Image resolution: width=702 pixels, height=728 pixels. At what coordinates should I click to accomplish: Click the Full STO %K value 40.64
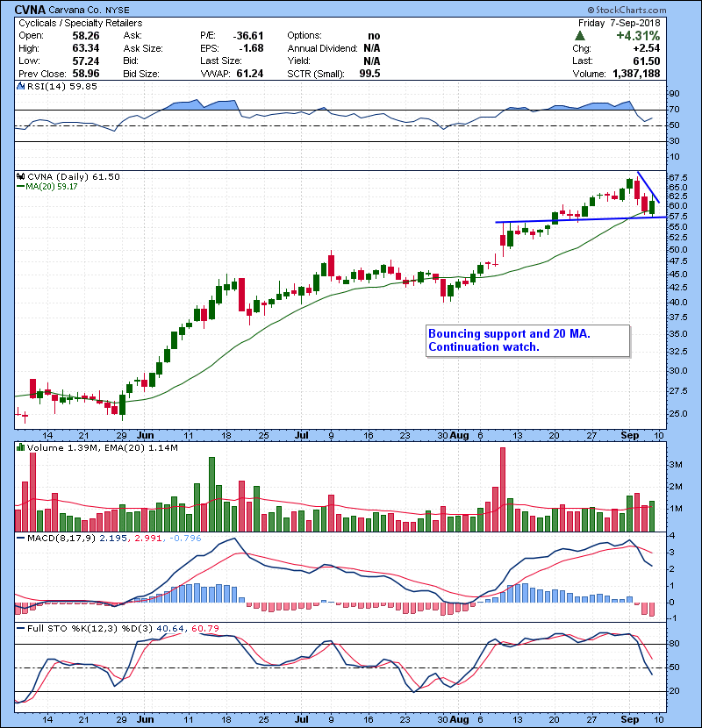point(170,628)
